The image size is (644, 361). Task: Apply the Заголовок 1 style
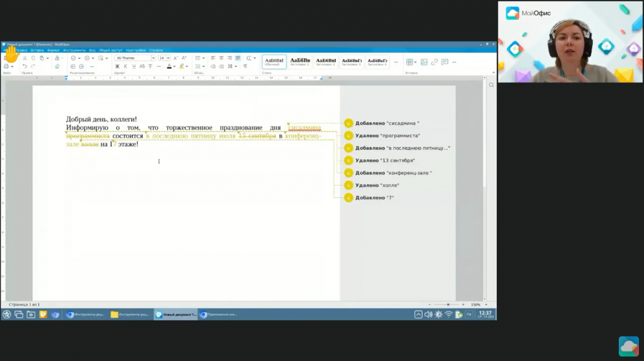300,62
